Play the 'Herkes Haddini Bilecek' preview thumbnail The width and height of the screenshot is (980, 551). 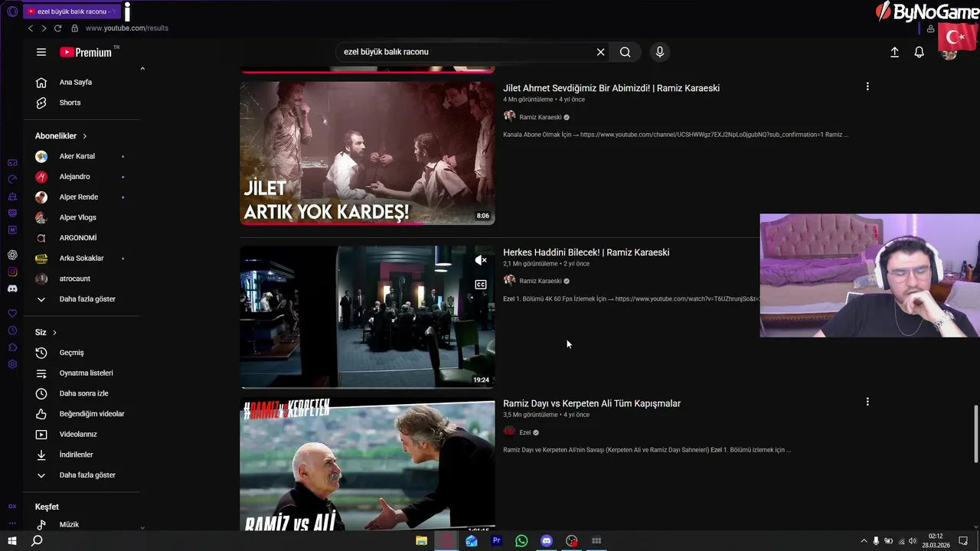coord(367,317)
